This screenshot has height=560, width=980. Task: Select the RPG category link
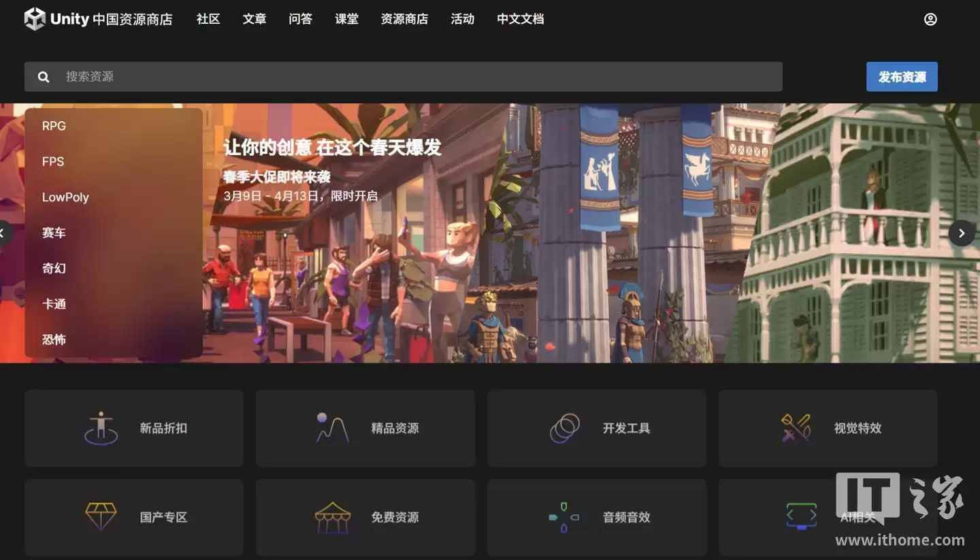click(x=54, y=126)
